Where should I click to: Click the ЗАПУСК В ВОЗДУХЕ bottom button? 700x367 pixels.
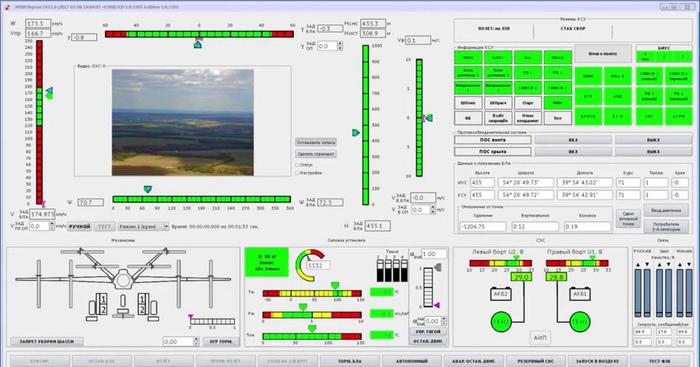597,361
